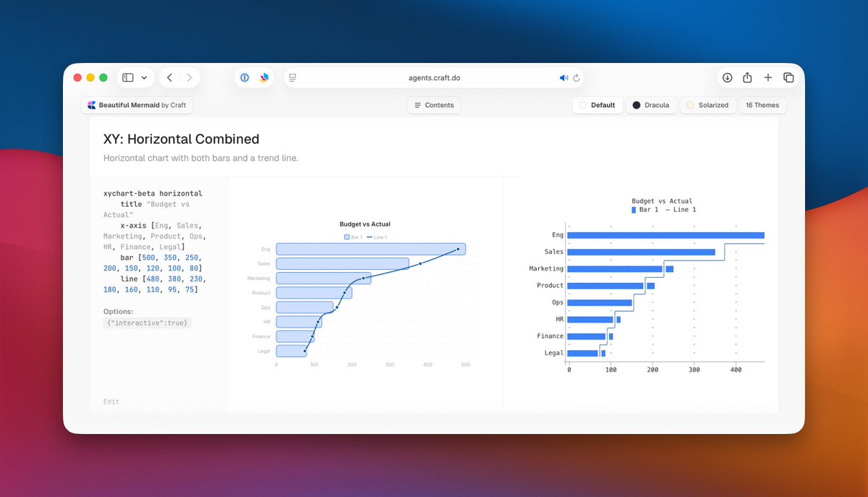868x497 pixels.
Task: Click the Sales bar in the left chart
Action: [342, 263]
